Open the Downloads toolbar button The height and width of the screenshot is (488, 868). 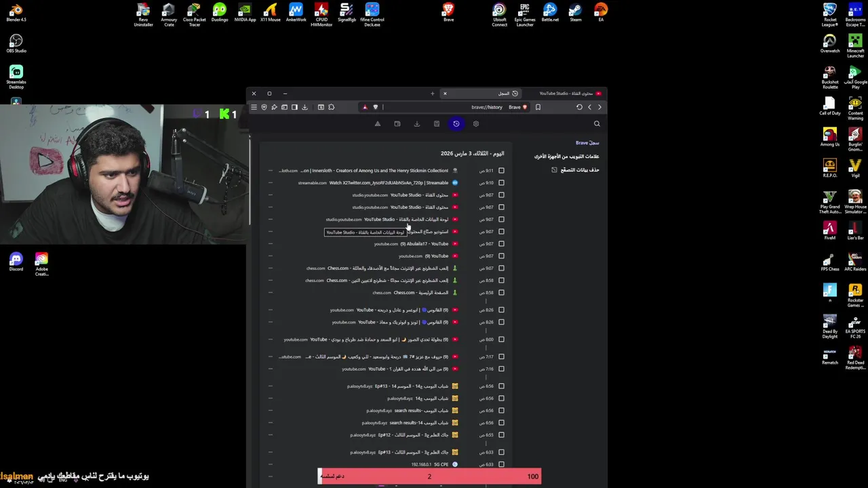point(304,107)
